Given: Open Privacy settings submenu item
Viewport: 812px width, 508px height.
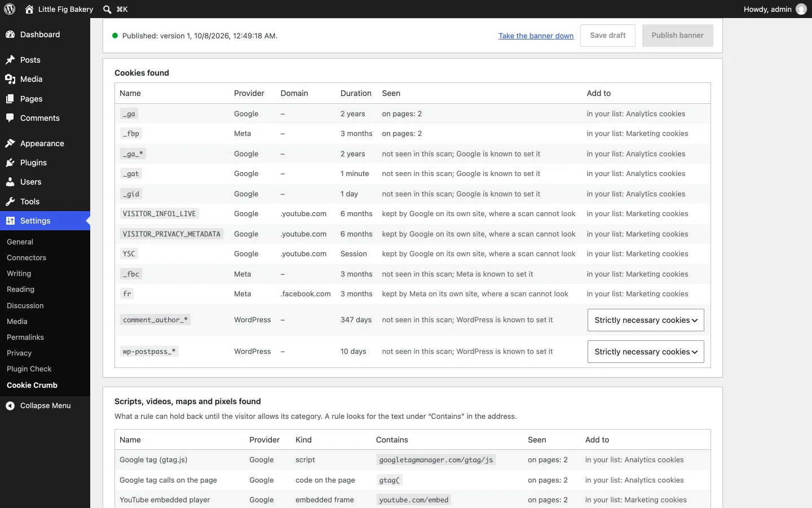Looking at the screenshot, I should coord(19,353).
